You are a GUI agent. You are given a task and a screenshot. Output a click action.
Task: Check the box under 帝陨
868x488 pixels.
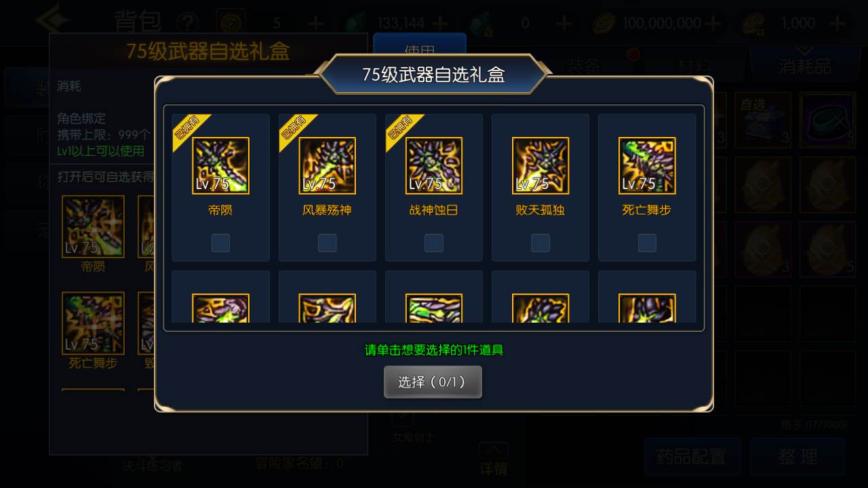[220, 243]
